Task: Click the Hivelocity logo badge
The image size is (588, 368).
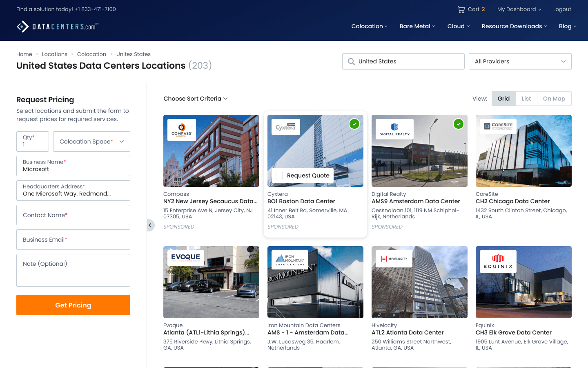Action: click(394, 259)
